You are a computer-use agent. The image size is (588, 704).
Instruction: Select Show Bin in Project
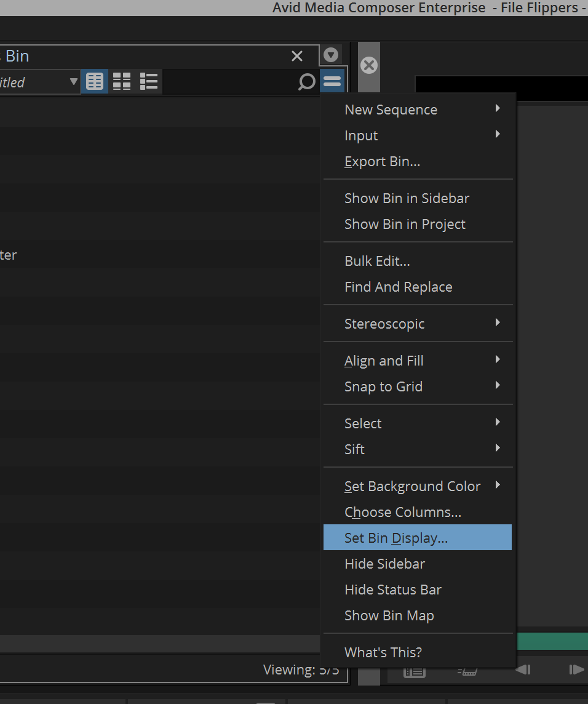pos(418,225)
